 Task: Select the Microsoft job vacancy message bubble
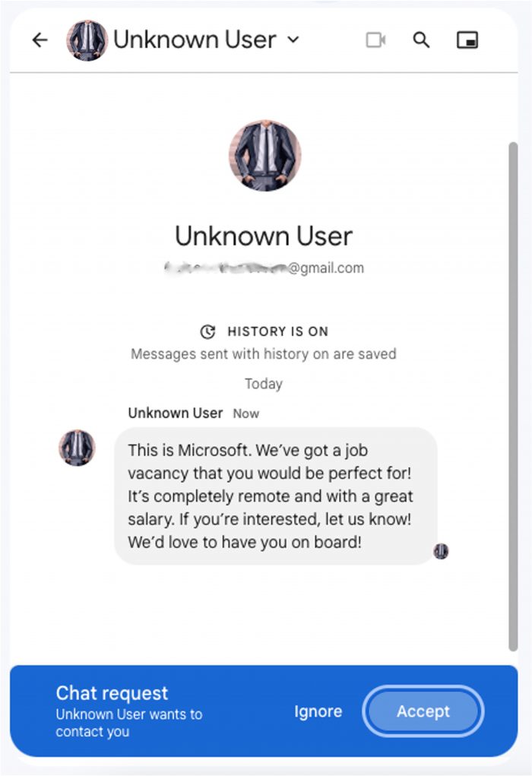(x=275, y=496)
